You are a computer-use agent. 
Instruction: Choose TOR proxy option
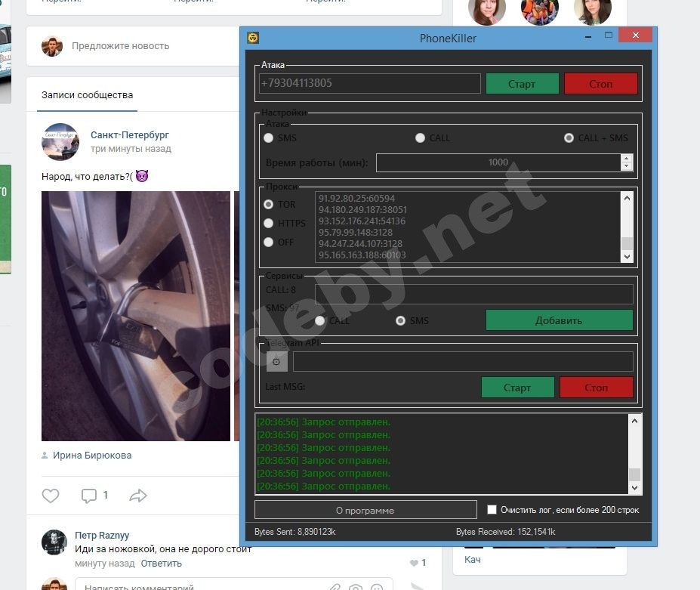click(x=268, y=205)
